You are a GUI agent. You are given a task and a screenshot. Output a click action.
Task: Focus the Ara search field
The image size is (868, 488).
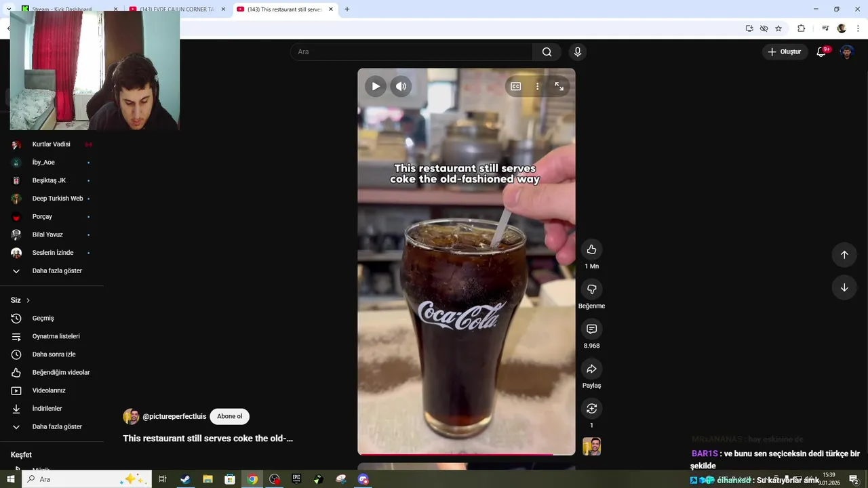(411, 52)
